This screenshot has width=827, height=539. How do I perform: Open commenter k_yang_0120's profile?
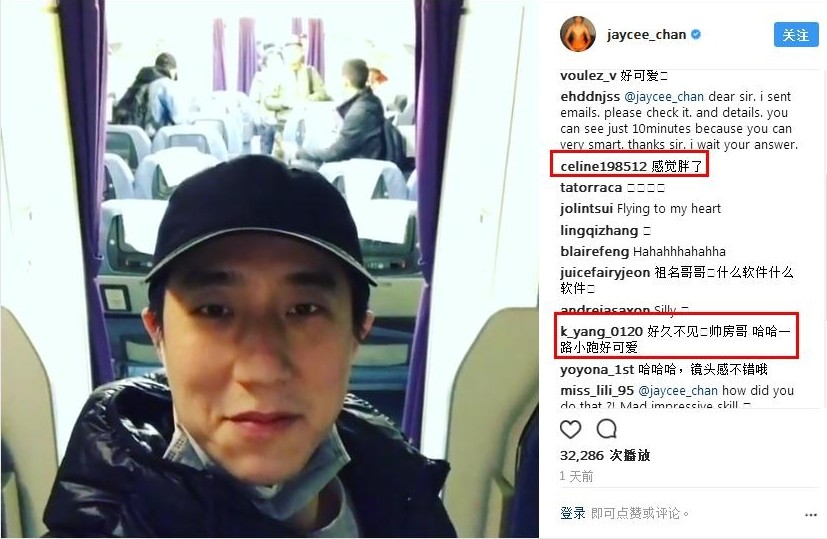pyautogui.click(x=601, y=332)
